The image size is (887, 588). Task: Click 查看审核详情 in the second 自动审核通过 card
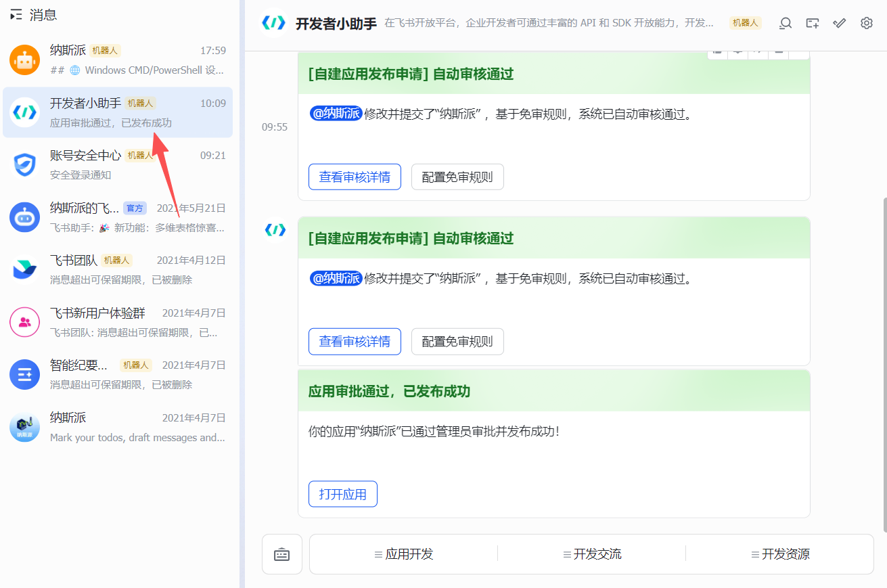[355, 342]
